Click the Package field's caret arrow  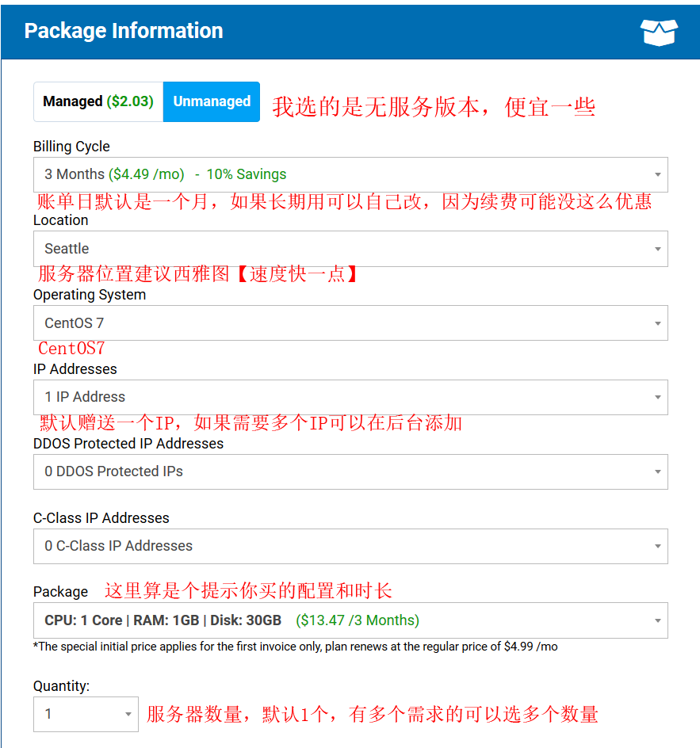pyautogui.click(x=657, y=621)
